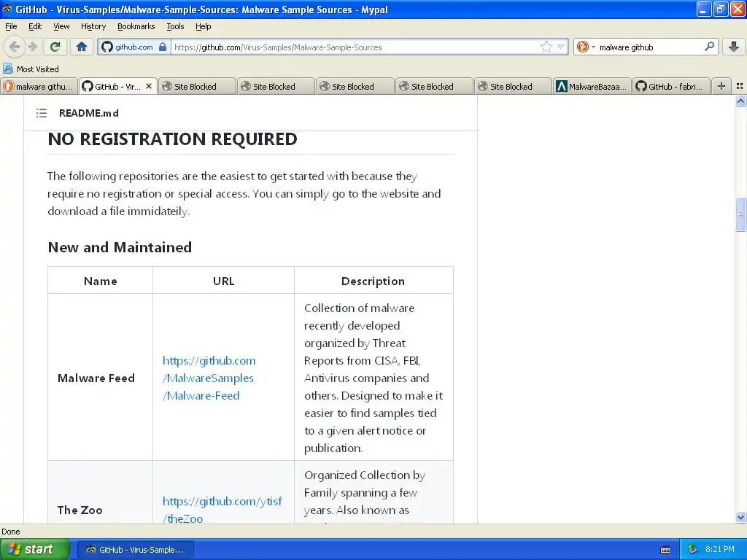Open the theZoo GitHub link
This screenshot has height=560, width=747.
click(222, 510)
